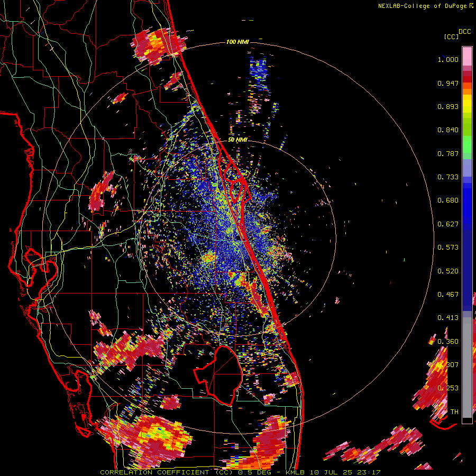
Task: Click the 0.413 scale value
Action: click(x=448, y=318)
